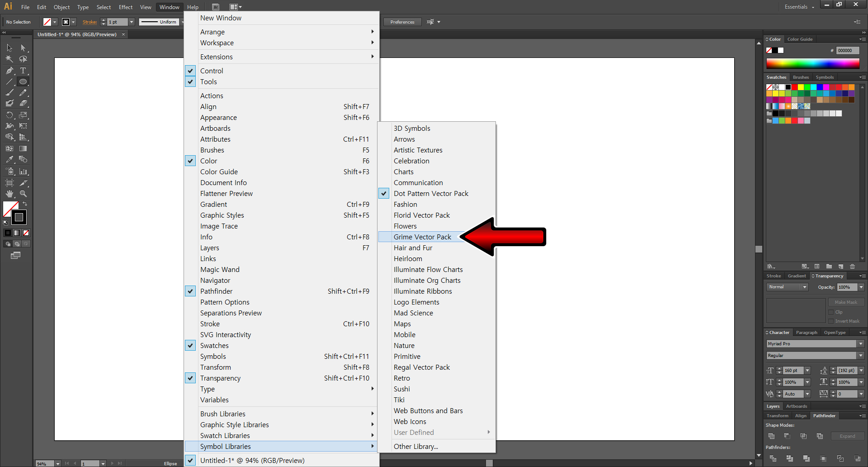The height and width of the screenshot is (467, 868).
Task: Choose New Window menu item
Action: (281, 18)
